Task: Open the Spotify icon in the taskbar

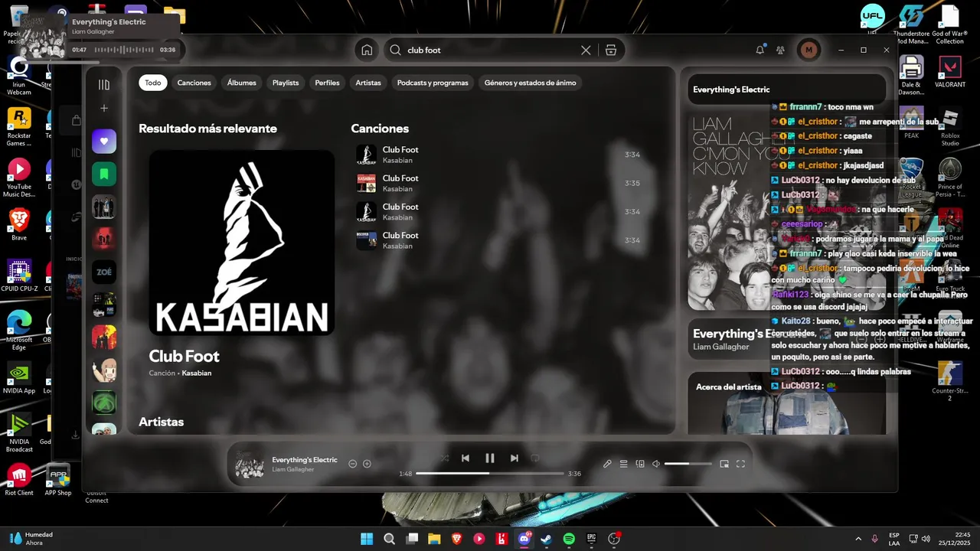Action: point(569,539)
